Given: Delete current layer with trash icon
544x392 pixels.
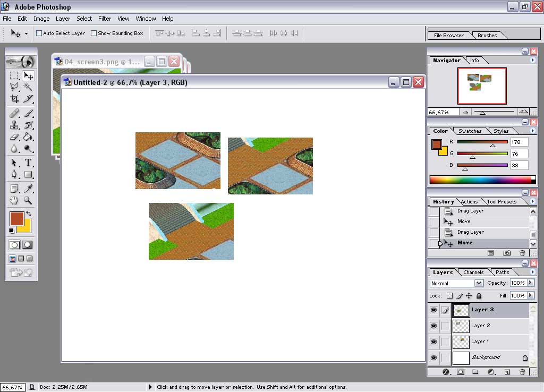Looking at the screenshot, I should coord(523,372).
